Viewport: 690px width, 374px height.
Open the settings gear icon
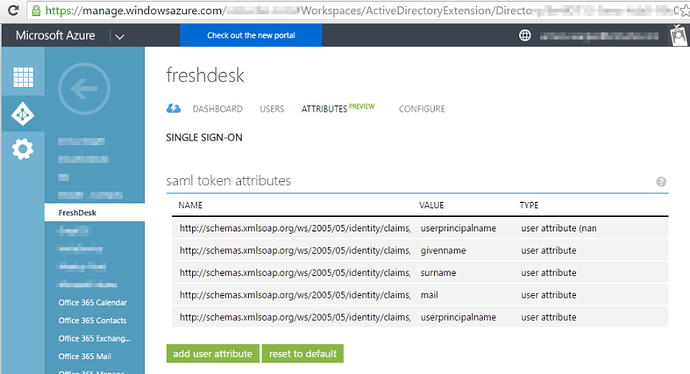[x=23, y=149]
